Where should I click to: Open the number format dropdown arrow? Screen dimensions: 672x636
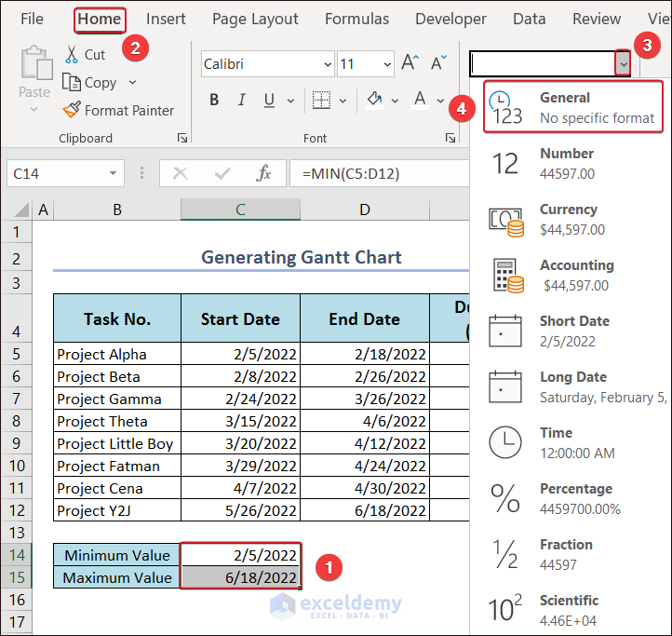click(x=624, y=63)
